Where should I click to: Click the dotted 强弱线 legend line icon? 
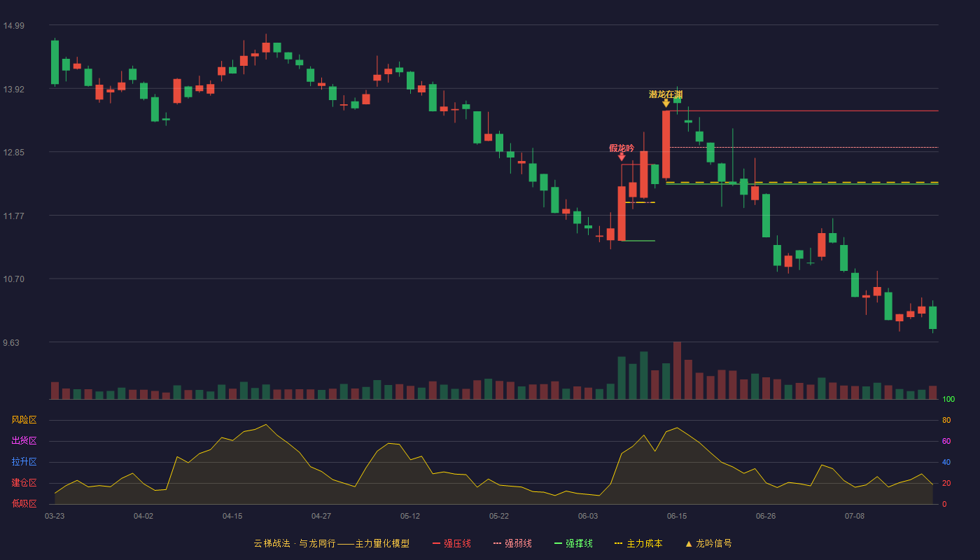[498, 543]
